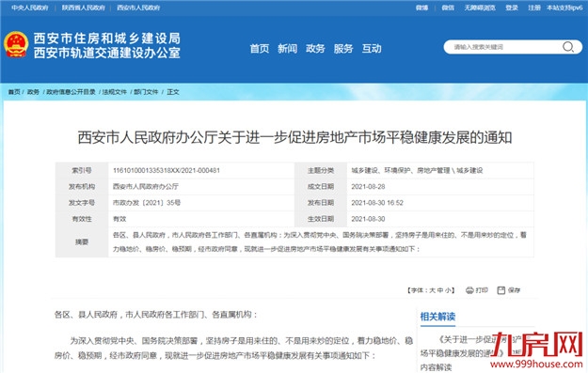Click the 发布机构 label cell
The width and height of the screenshot is (588, 373).
coord(82,186)
